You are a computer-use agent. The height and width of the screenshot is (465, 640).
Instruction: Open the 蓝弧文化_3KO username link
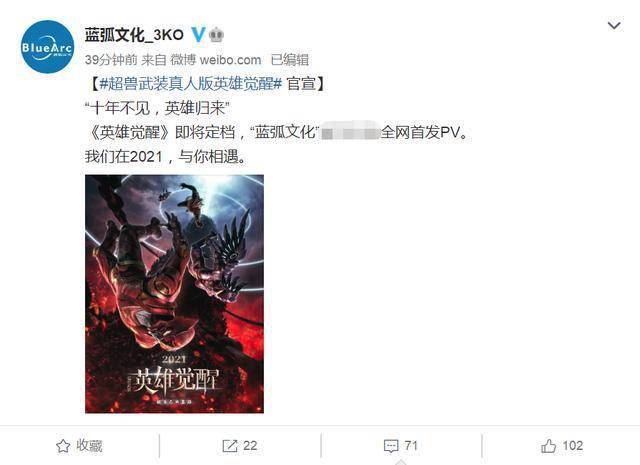click(x=134, y=35)
